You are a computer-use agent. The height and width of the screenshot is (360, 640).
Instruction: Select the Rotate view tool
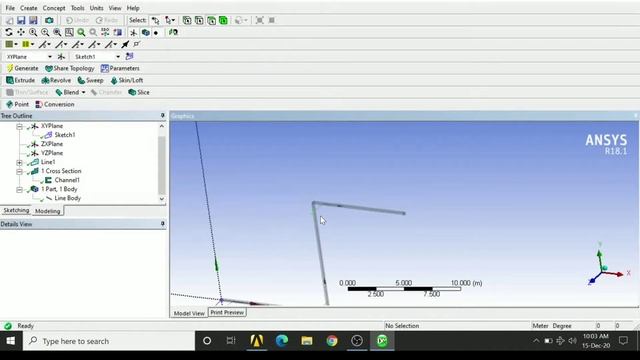[x=9, y=32]
